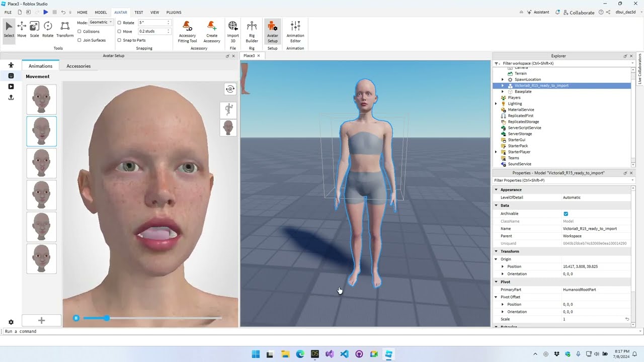Select the first Movement animation thumbnail

(41, 99)
